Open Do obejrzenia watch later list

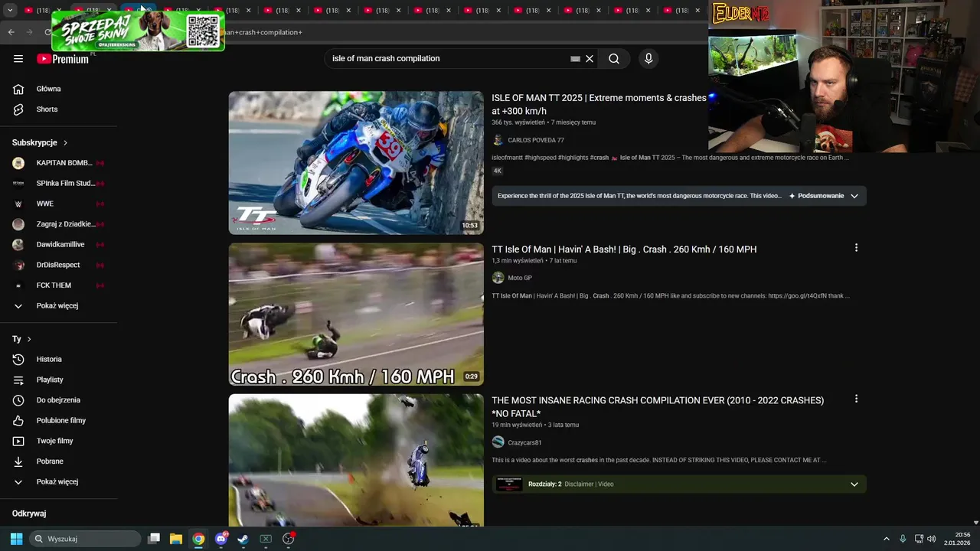click(58, 400)
